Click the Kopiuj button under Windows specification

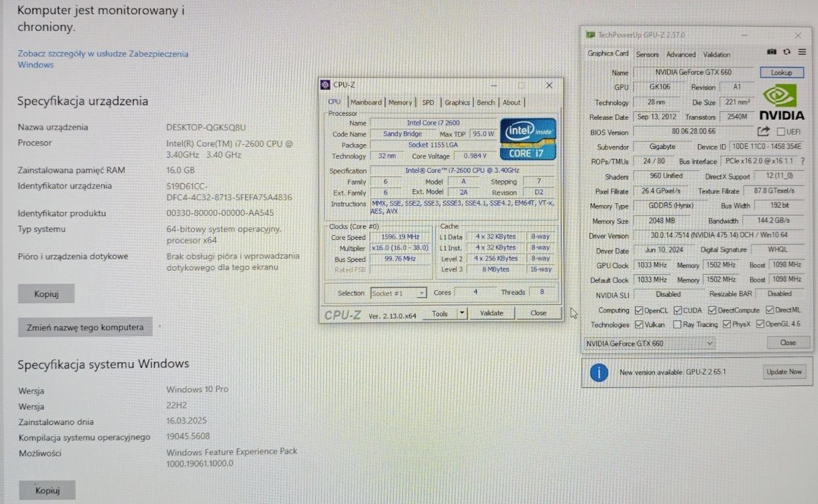46,490
